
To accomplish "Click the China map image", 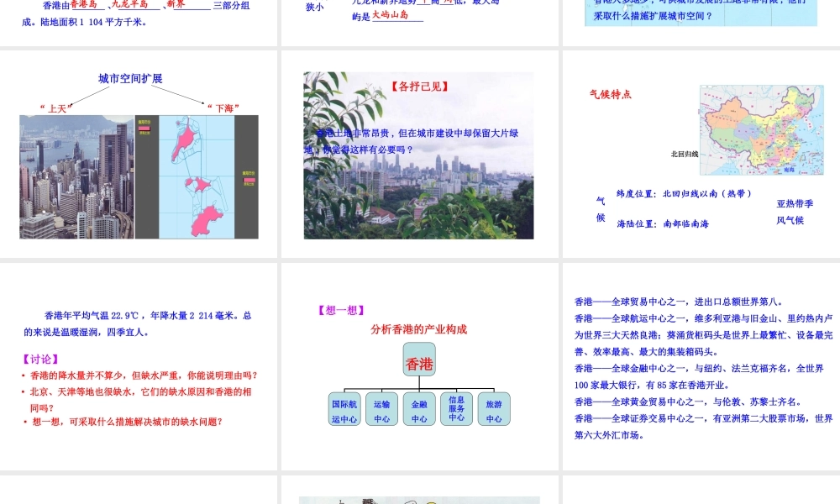I will coord(761,129).
